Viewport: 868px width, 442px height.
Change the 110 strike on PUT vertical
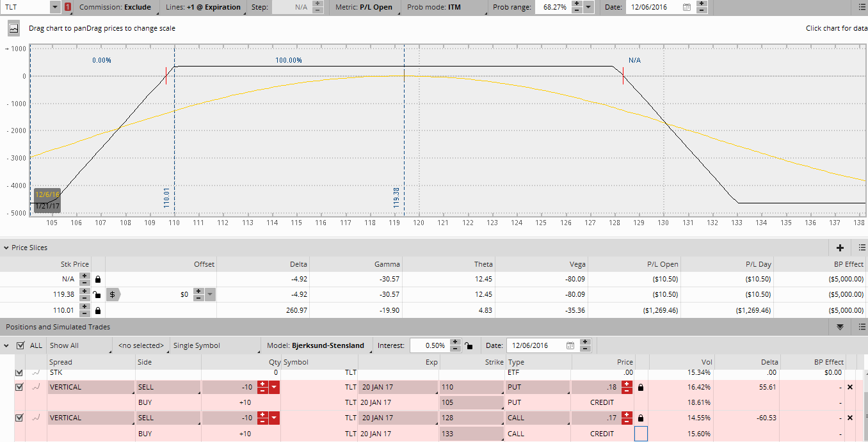pos(472,387)
